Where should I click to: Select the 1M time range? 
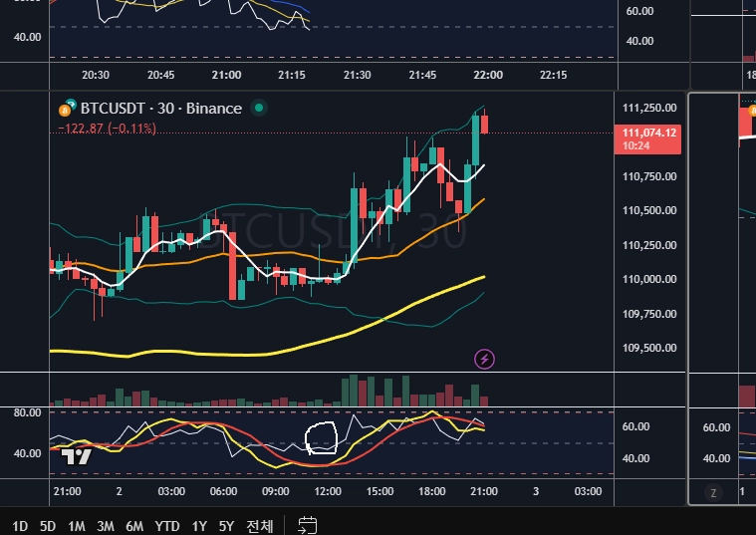tap(76, 526)
